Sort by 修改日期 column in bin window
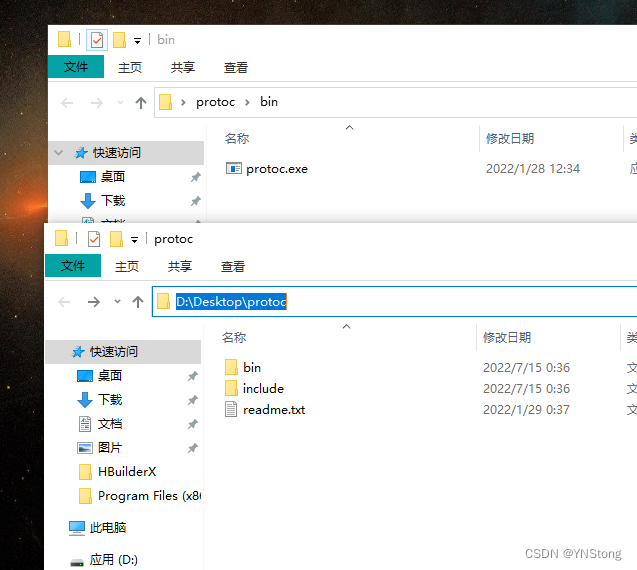This screenshot has height=570, width=637. (x=510, y=139)
